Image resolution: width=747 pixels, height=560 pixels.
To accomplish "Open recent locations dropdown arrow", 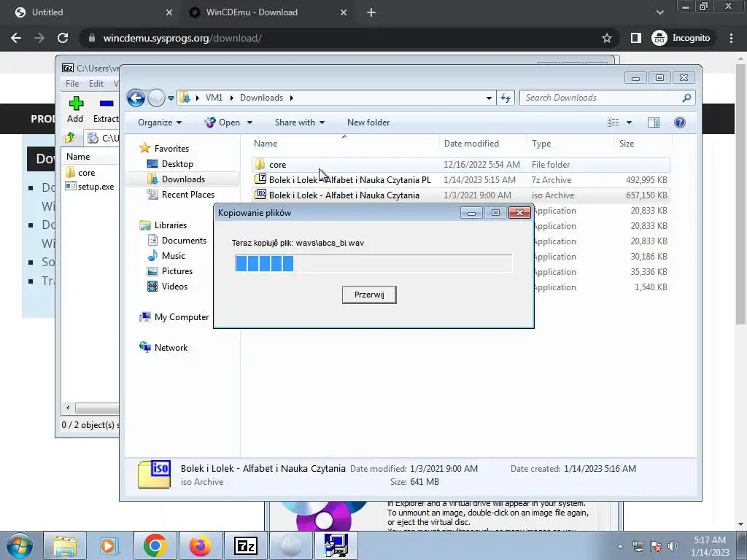I will click(171, 98).
